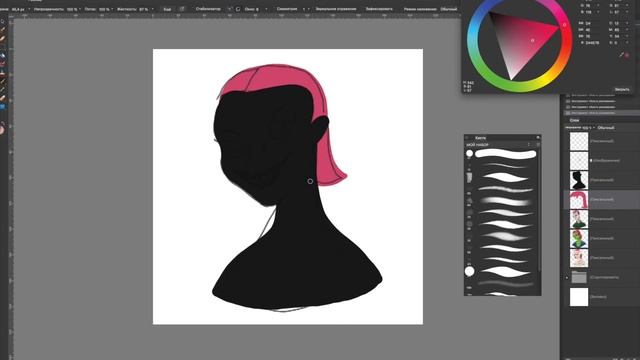
Task: Select the black silhouette layer thumbnail
Action: 579,180
